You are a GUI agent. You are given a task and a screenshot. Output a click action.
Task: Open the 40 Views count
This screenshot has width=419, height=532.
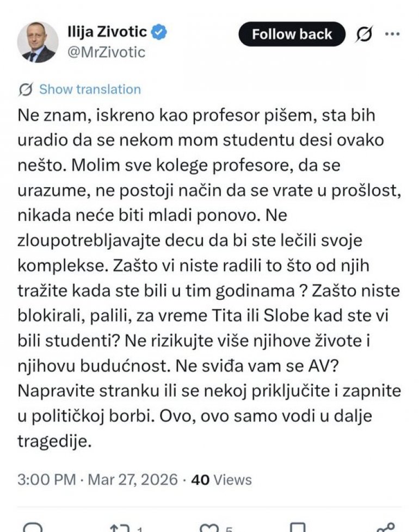pos(221,479)
